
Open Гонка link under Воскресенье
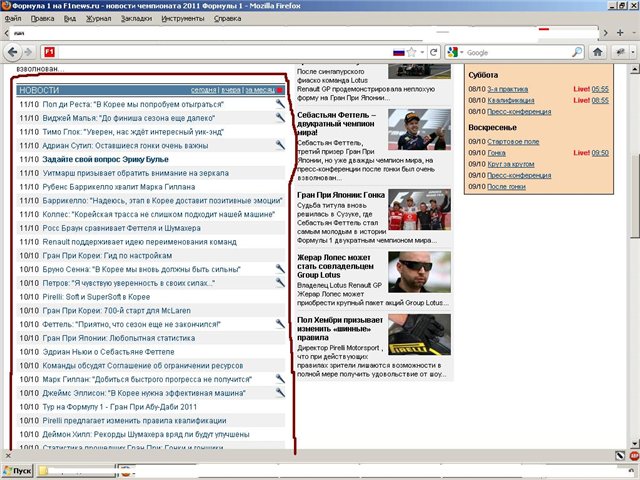[496, 153]
